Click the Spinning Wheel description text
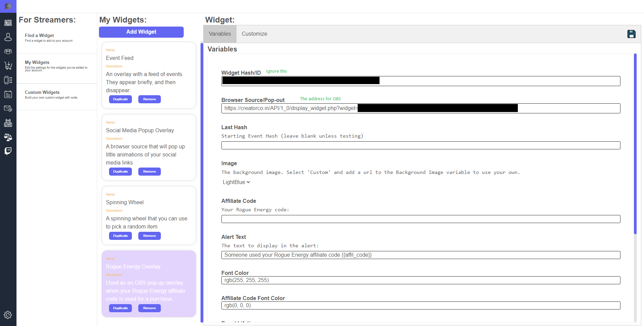 147,222
